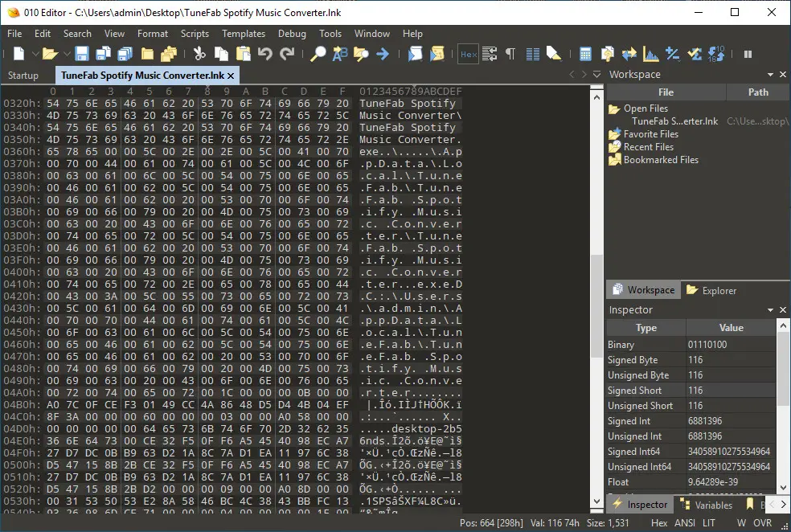Select TuneFab S...erter.lnk under Open Files

(x=674, y=121)
